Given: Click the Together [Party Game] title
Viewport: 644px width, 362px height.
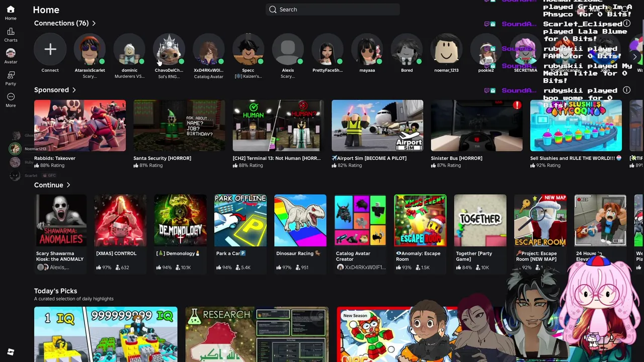Looking at the screenshot, I should point(474,256).
